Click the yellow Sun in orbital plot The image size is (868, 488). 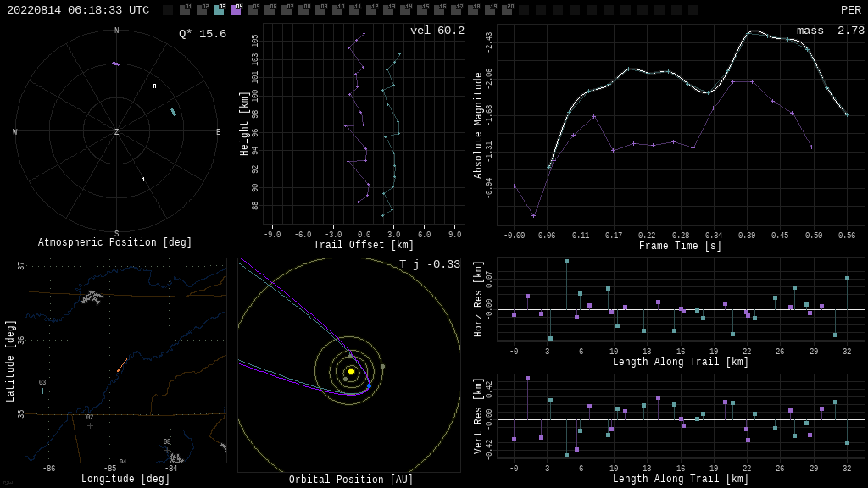point(351,371)
